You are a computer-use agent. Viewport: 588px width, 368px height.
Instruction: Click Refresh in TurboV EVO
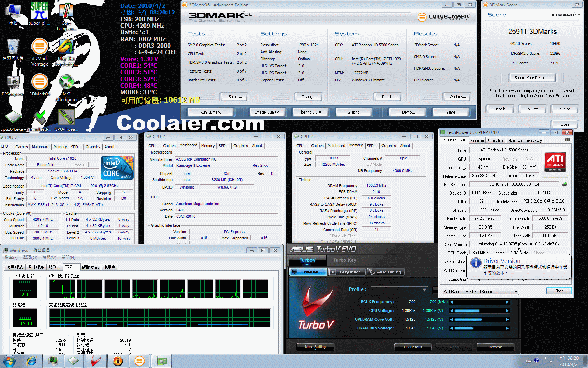coord(495,347)
